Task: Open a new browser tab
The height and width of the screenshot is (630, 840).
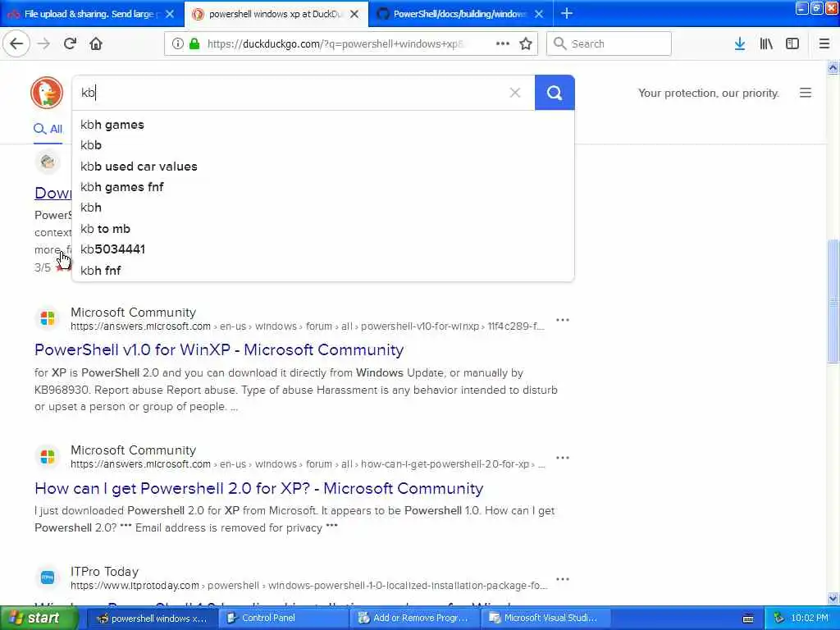Action: coord(566,14)
